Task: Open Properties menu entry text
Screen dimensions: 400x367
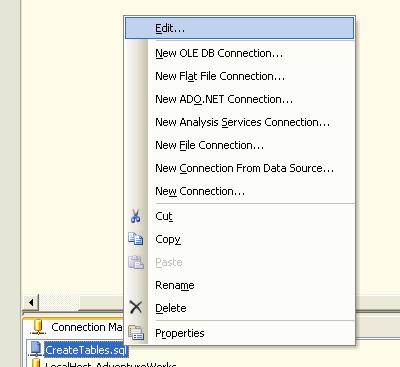Action: coord(180,333)
